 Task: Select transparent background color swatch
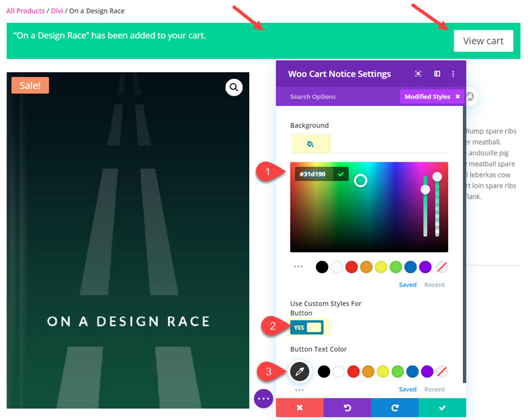pos(442,267)
